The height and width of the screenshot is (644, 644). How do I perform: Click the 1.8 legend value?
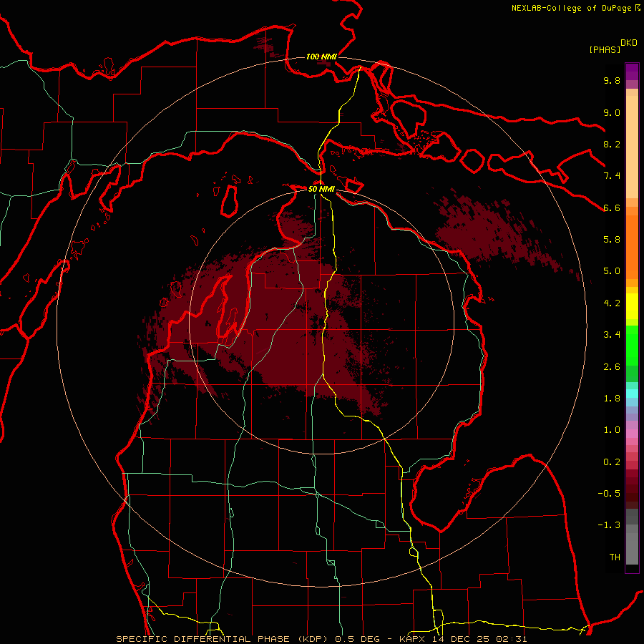(x=612, y=399)
